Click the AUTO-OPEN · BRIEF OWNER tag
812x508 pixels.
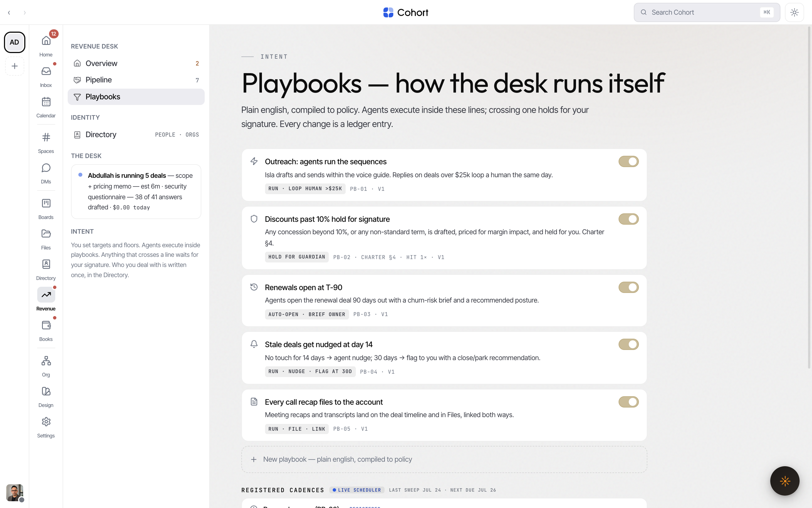pos(307,314)
